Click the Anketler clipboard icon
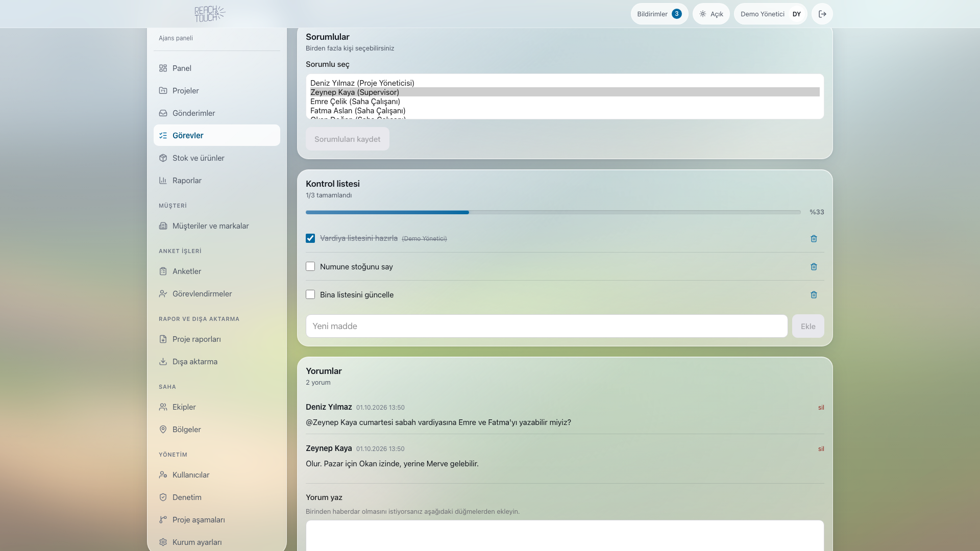Image resolution: width=980 pixels, height=551 pixels. click(163, 271)
